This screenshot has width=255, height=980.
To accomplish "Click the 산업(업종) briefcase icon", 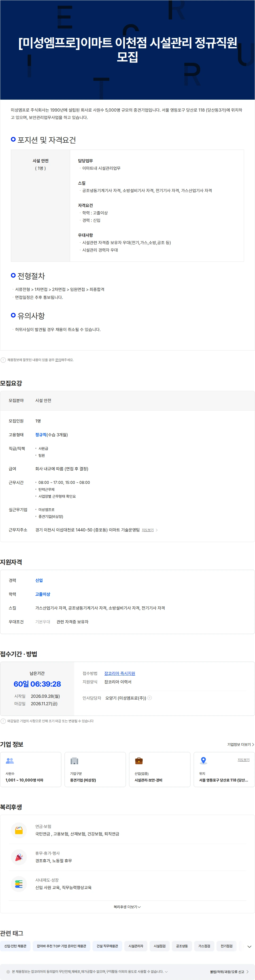I will [x=139, y=761].
